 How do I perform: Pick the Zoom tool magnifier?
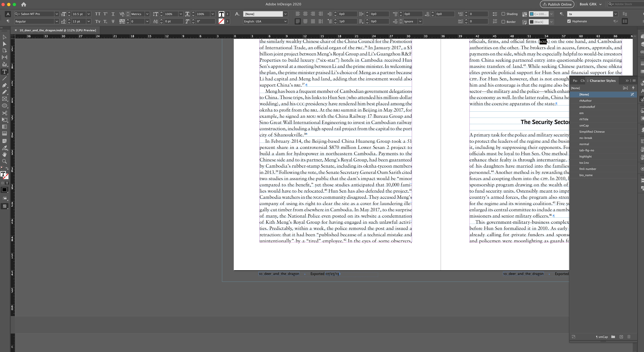[5, 161]
